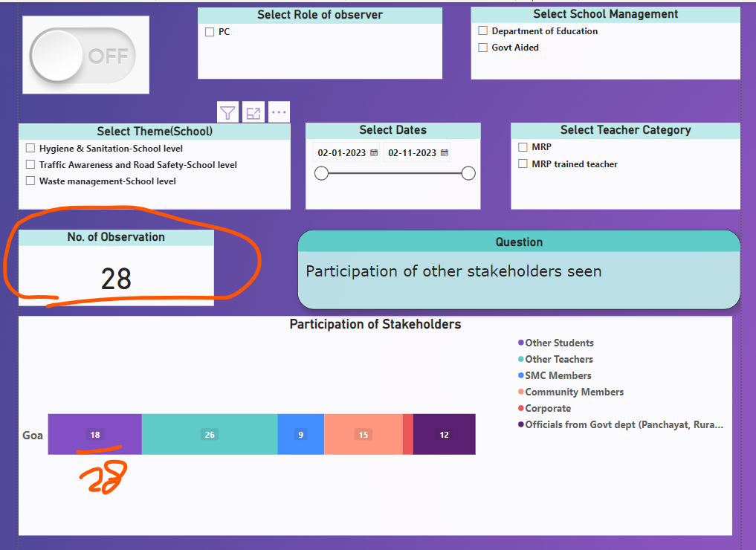756x550 pixels.
Task: Click the Select Role of observer header
Action: pos(320,15)
